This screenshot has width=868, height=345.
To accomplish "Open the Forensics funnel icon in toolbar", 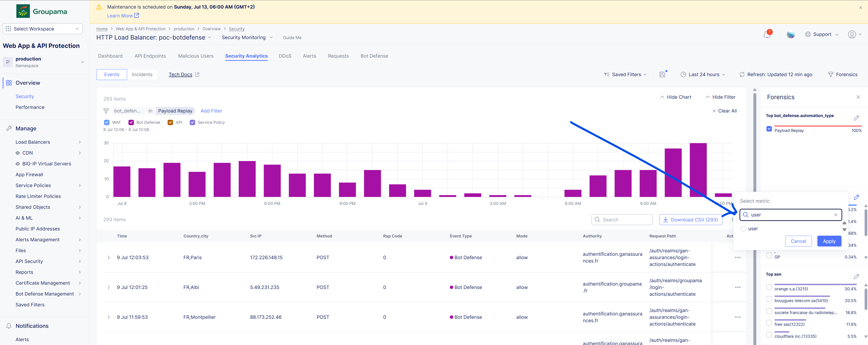I will click(x=831, y=74).
